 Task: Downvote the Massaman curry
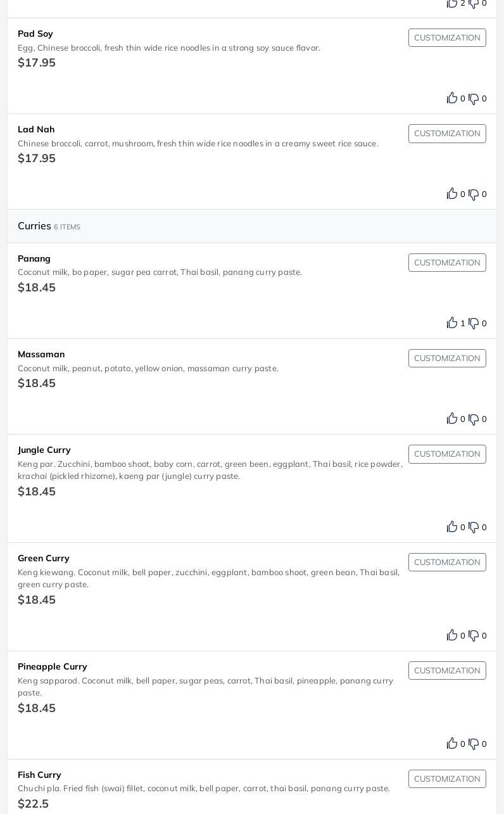(474, 419)
